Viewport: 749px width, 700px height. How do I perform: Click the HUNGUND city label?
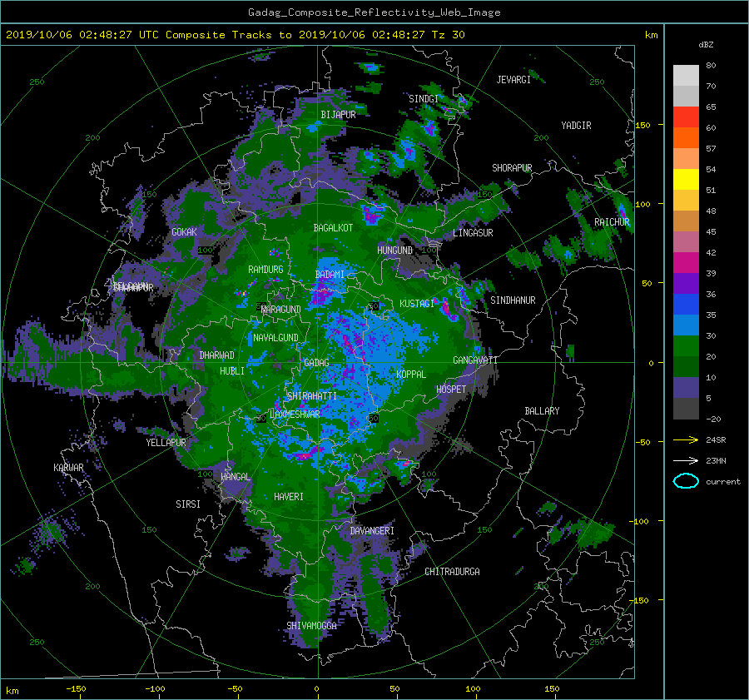pos(394,251)
